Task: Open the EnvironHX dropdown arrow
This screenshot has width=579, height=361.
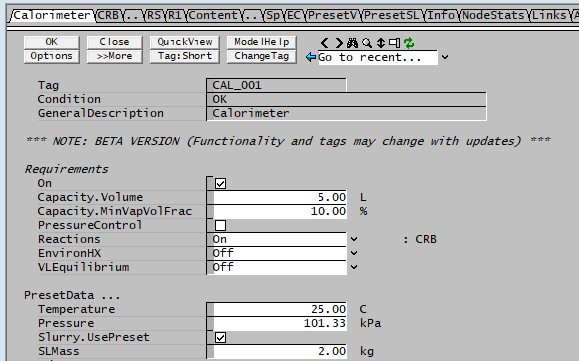Action: [354, 253]
